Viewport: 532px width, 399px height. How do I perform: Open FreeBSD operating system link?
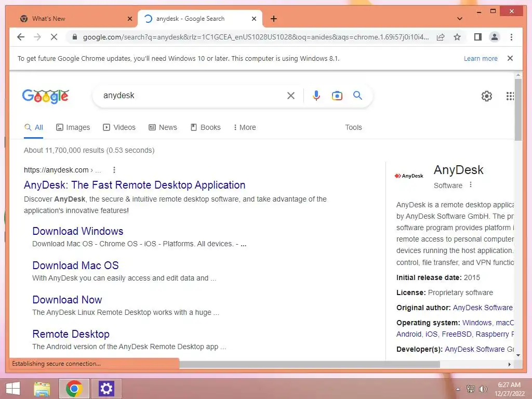[x=457, y=334]
